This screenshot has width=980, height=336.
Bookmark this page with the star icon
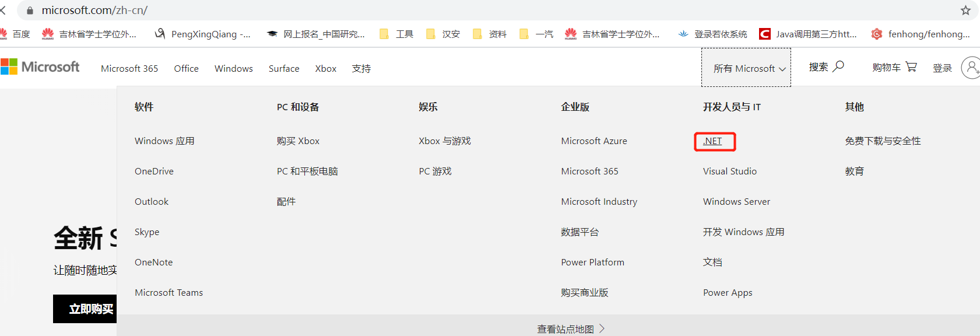pos(966,10)
